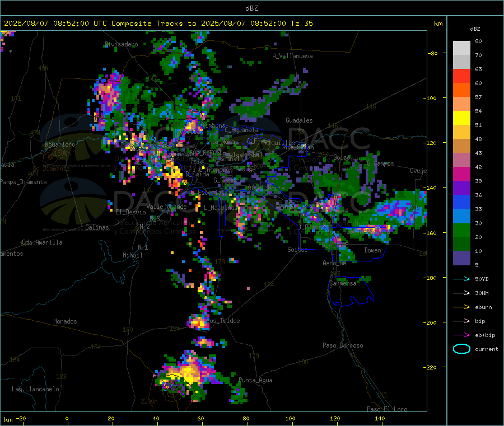The width and height of the screenshot is (504, 426).
Task: Click the -140 km tick on right axis
Action: pos(431,188)
